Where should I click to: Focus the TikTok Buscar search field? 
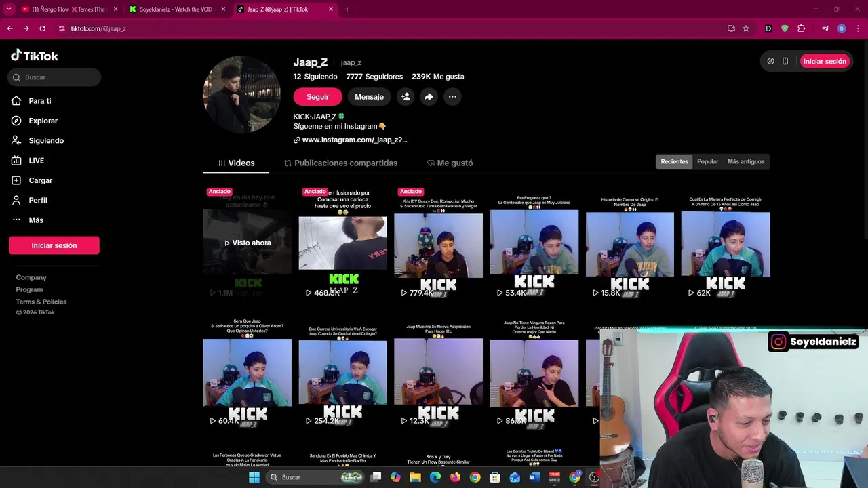[x=55, y=77]
